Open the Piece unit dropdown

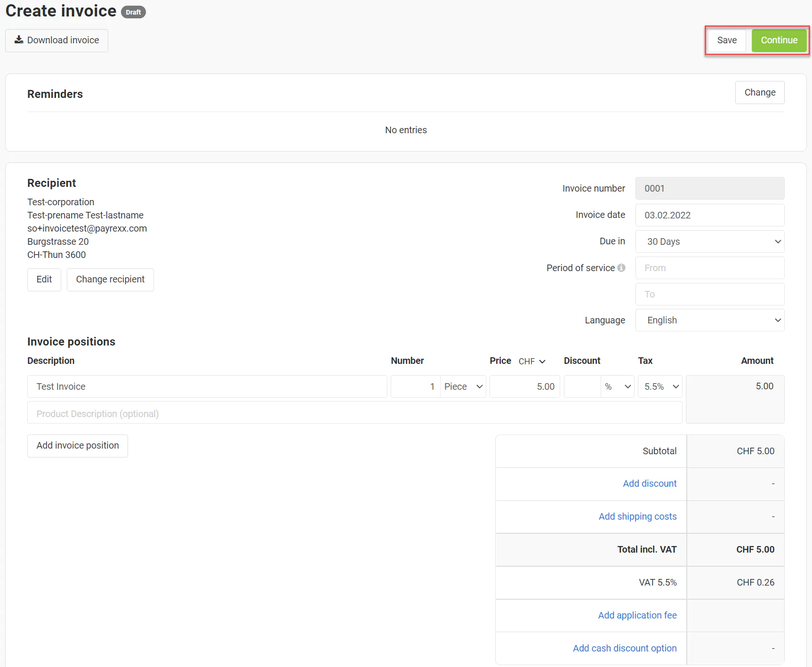click(463, 386)
